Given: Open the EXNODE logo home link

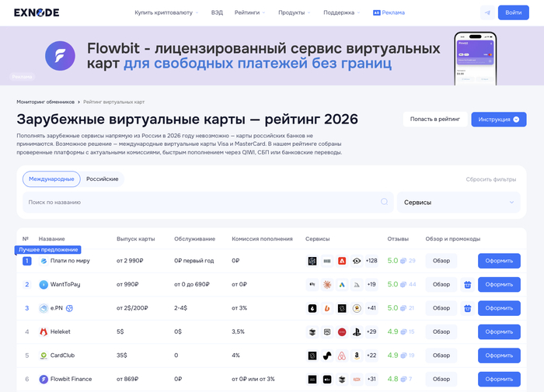Looking at the screenshot, I should click(37, 13).
